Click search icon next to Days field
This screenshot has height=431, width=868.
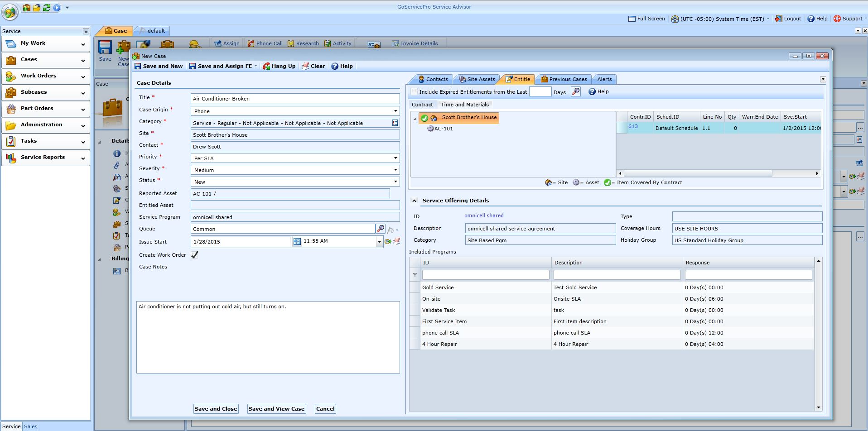[575, 92]
